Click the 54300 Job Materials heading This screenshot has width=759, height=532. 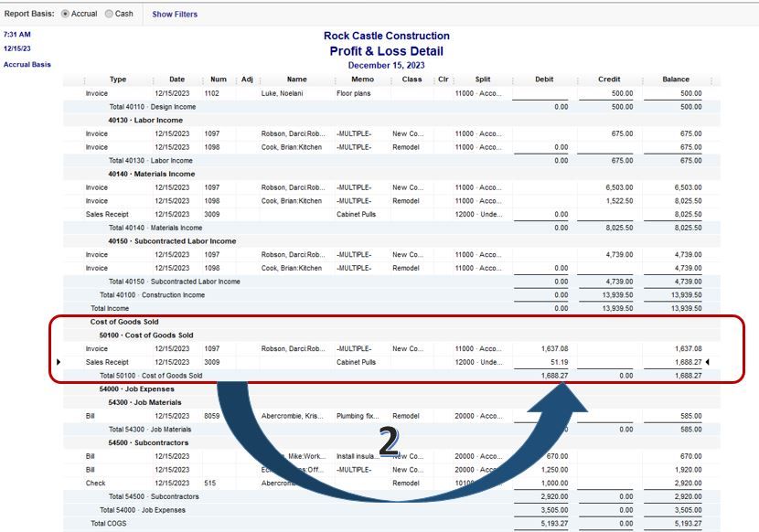coord(144,402)
